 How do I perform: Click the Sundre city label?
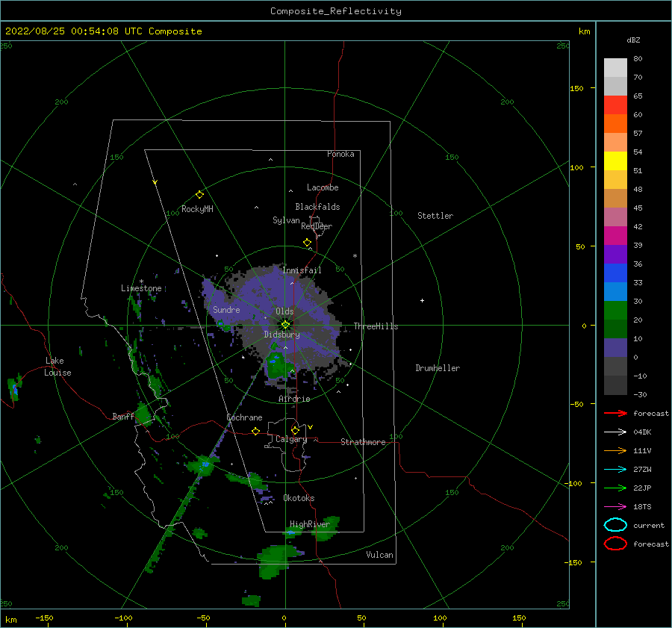tap(226, 309)
